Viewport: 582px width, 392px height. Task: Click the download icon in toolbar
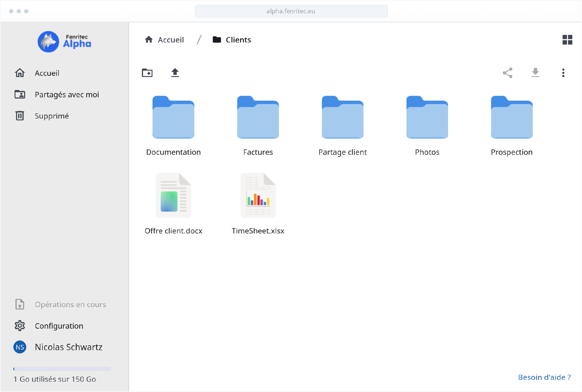535,73
